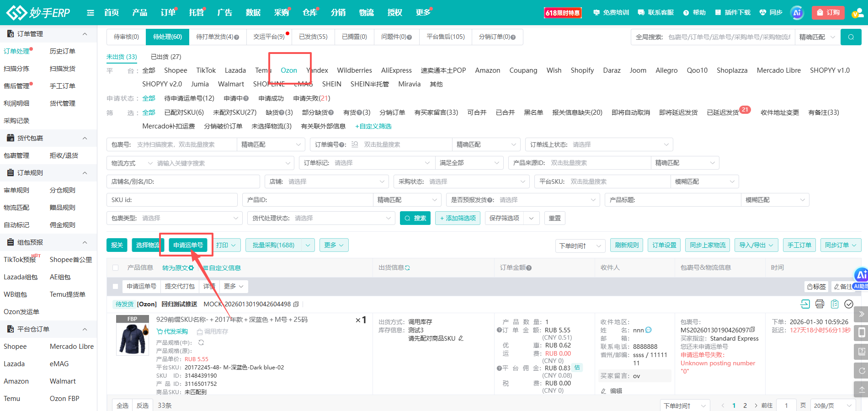Click the refresh icon next to 出货信息

pyautogui.click(x=407, y=267)
